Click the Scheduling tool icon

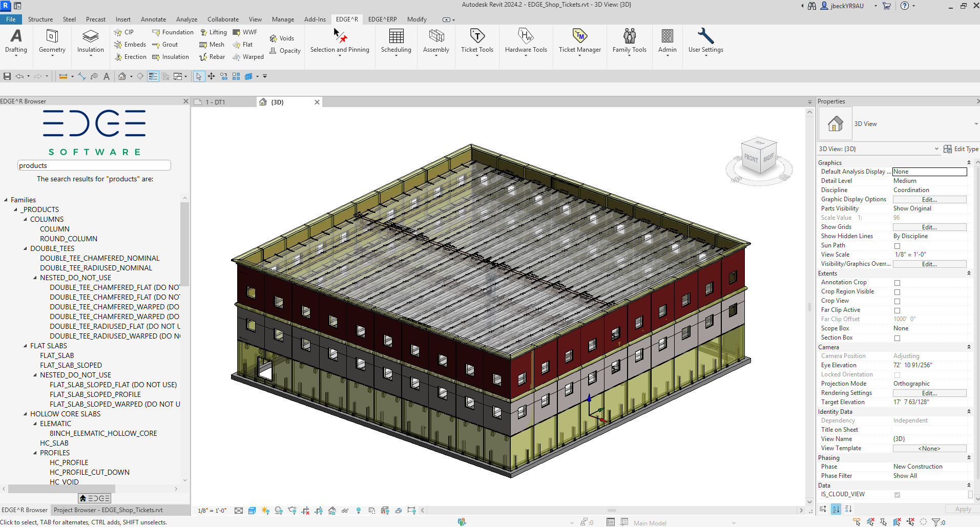point(396,36)
